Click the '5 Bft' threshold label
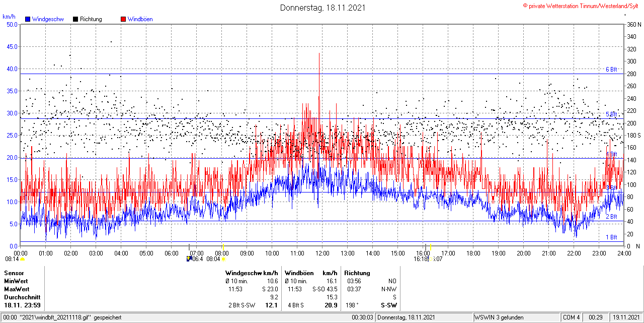 click(x=611, y=114)
